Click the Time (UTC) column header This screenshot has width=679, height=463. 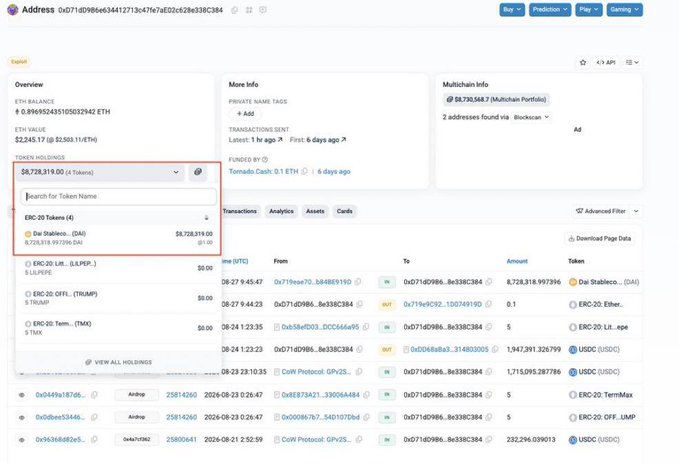click(x=234, y=261)
